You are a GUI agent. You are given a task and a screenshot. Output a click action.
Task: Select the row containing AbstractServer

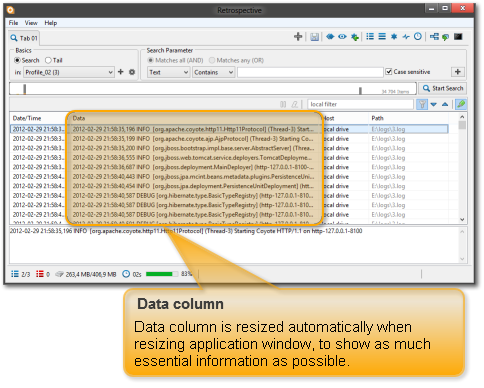coord(229,148)
